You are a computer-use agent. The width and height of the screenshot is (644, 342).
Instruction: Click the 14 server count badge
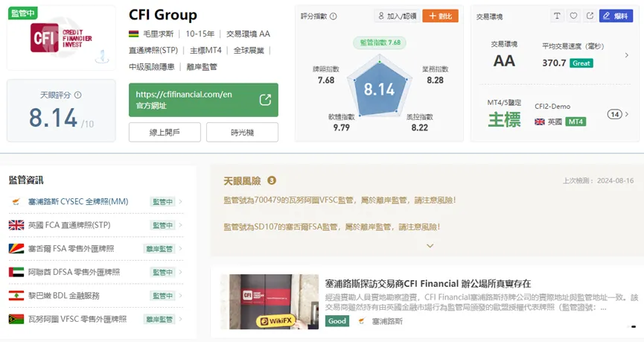pyautogui.click(x=614, y=114)
